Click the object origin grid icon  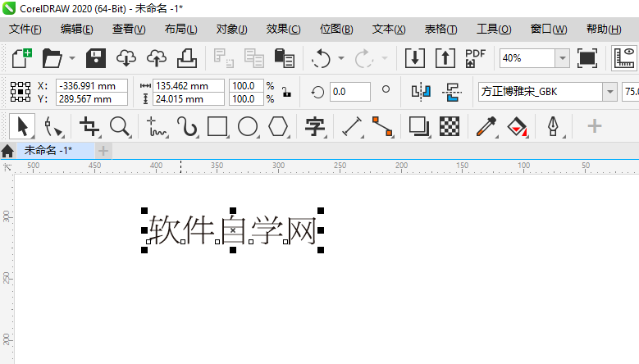pos(21,92)
